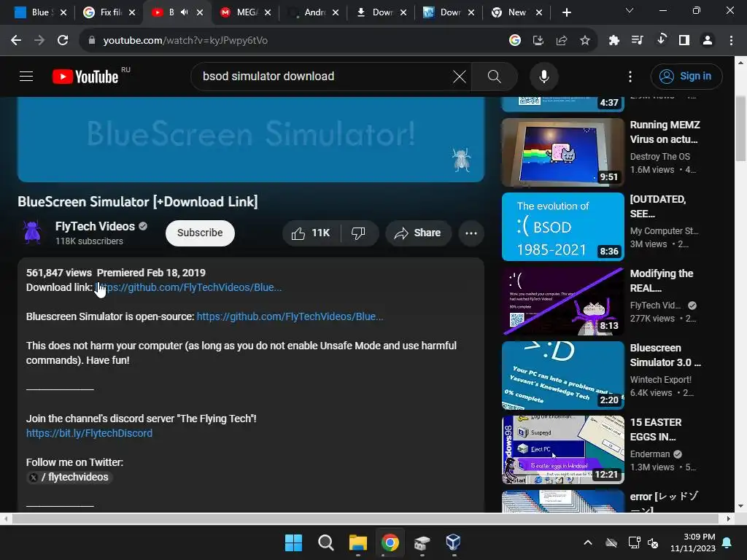Switch to the New tab
747x560 pixels.
tap(517, 12)
